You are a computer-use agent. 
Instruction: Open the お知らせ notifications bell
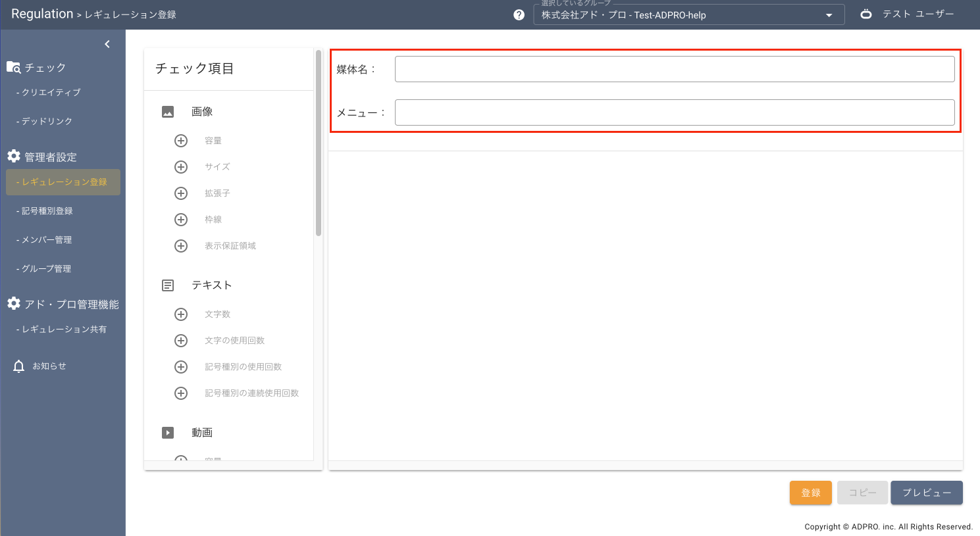pyautogui.click(x=19, y=366)
